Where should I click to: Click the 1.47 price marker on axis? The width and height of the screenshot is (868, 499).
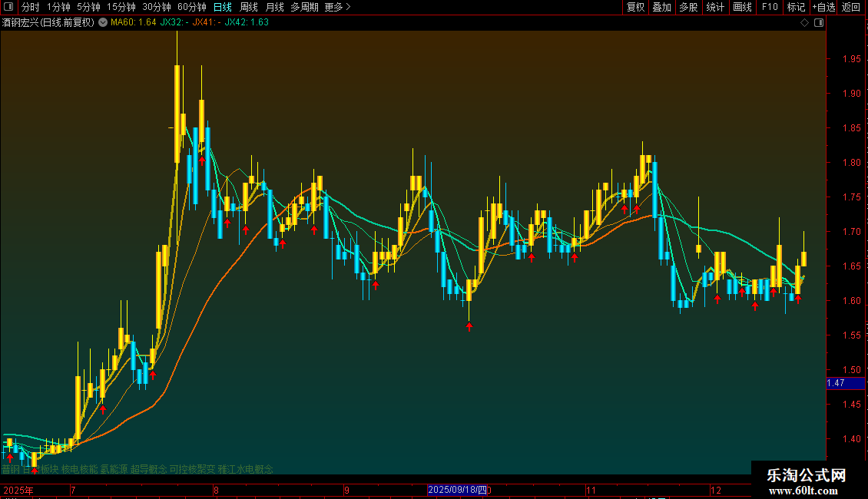coord(845,383)
